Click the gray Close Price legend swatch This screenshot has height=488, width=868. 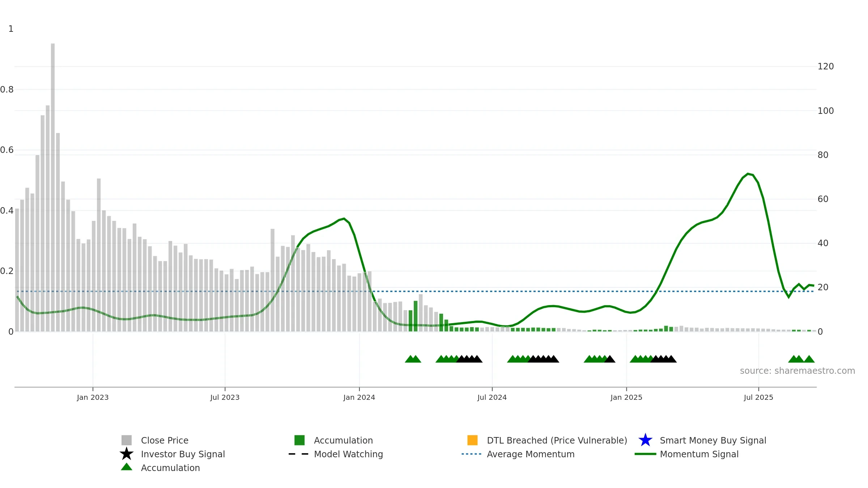pyautogui.click(x=127, y=440)
